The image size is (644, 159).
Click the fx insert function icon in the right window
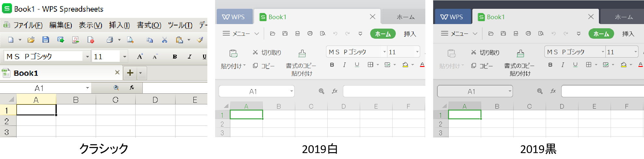click(553, 91)
